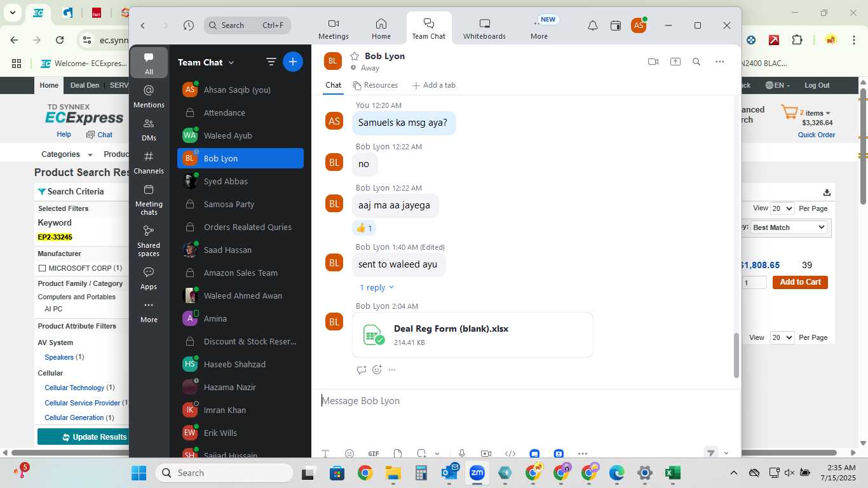Open history clock icon in Zoom

pyautogui.click(x=188, y=25)
